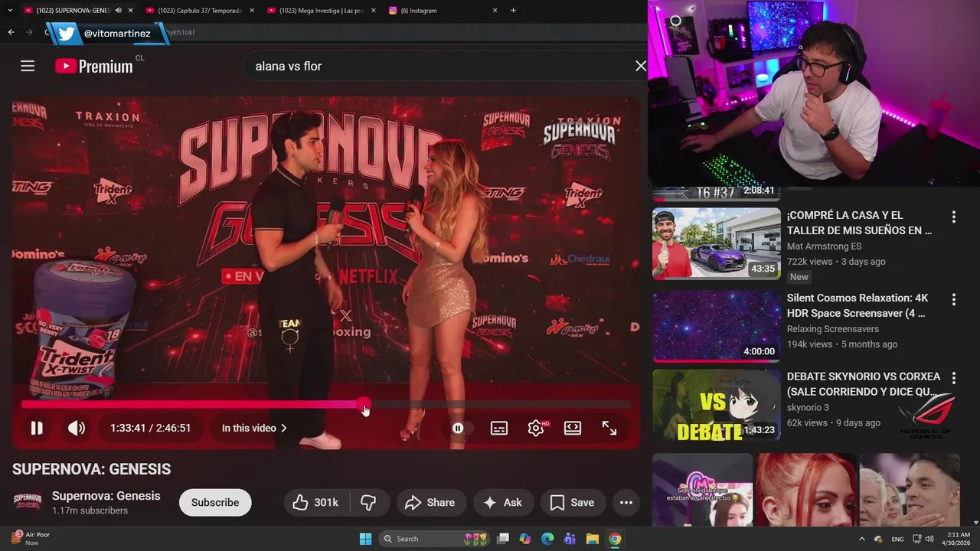The width and height of the screenshot is (980, 551).
Task: Open the Share dialog
Action: 430,502
